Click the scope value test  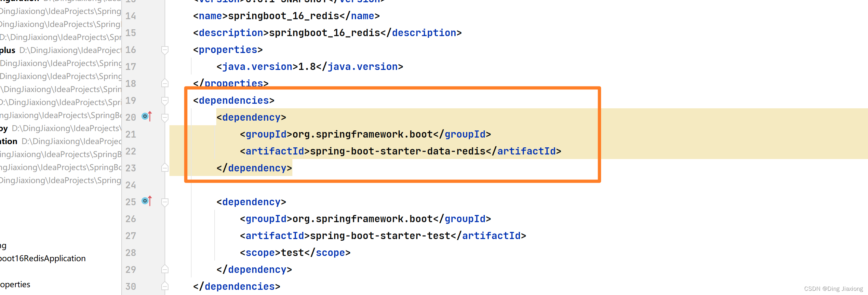click(x=292, y=252)
